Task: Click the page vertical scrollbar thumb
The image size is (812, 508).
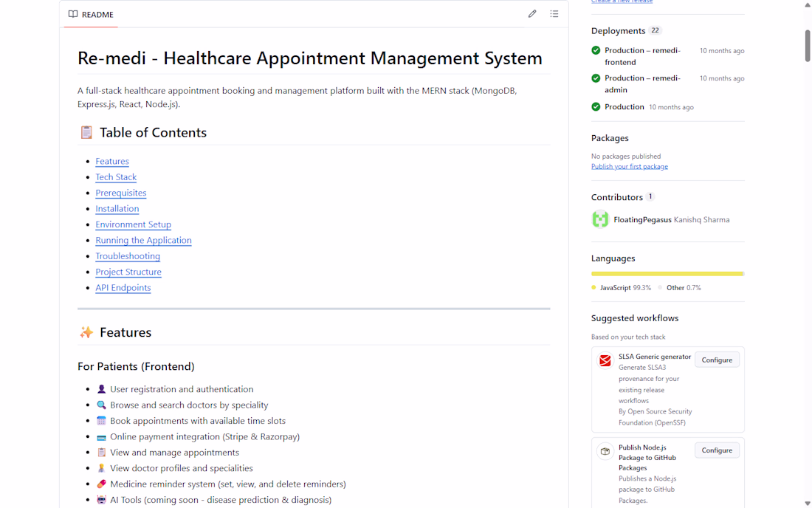Action: (808, 46)
